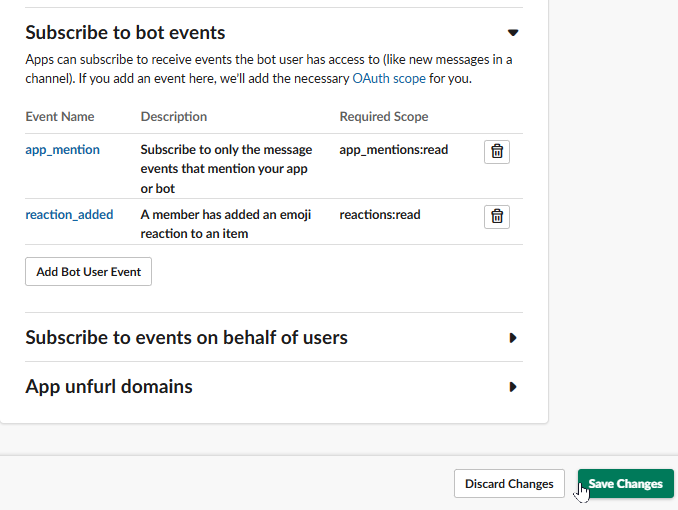This screenshot has width=678, height=510.
Task: Click the Add Bot User Event button
Action: (x=88, y=271)
